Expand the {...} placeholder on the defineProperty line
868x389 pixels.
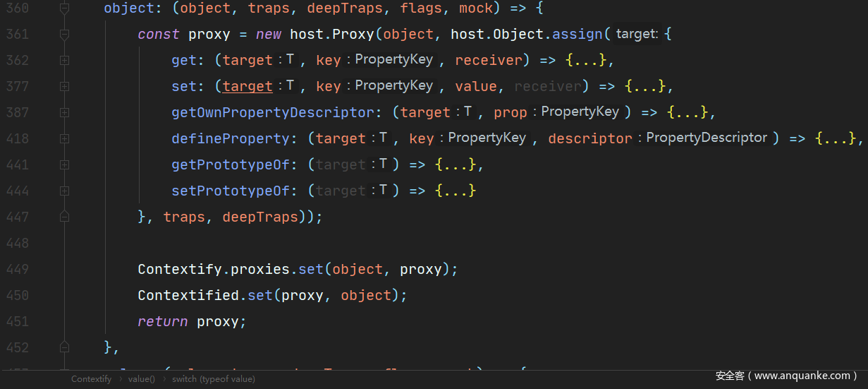tap(836, 139)
